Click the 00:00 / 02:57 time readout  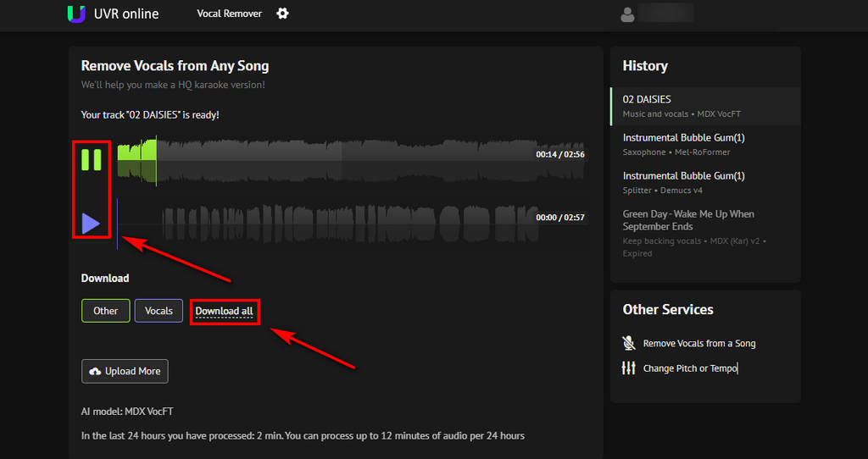click(560, 218)
